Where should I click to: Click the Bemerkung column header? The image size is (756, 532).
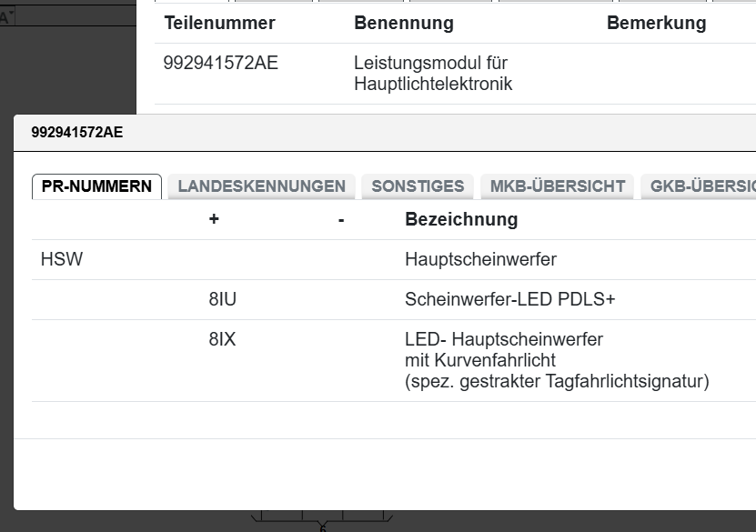point(657,23)
